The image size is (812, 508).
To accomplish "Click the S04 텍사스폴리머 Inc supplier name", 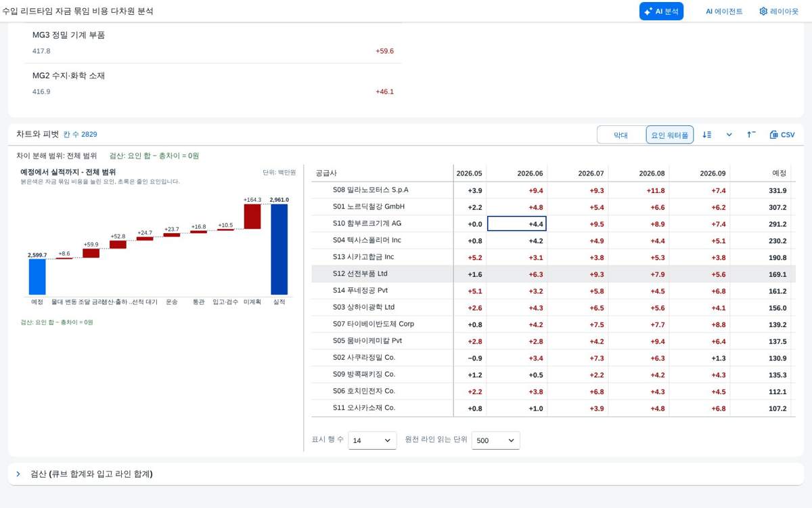I will (x=367, y=240).
